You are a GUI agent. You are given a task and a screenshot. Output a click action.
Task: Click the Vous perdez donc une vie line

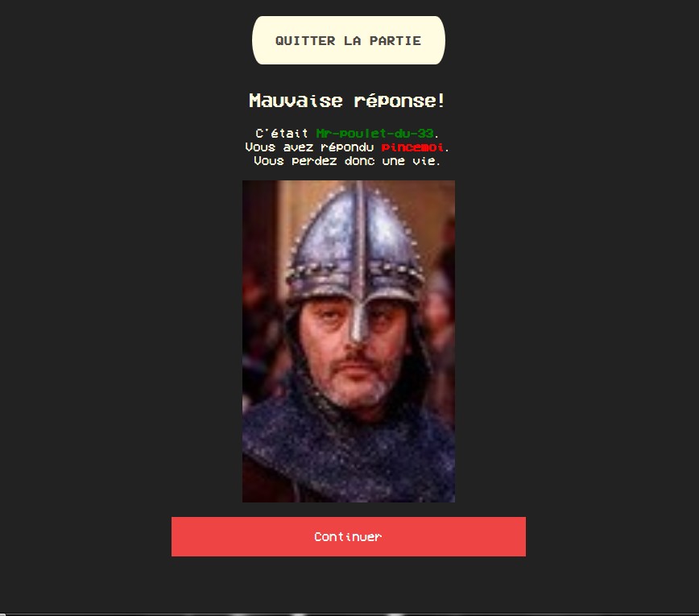click(x=347, y=161)
